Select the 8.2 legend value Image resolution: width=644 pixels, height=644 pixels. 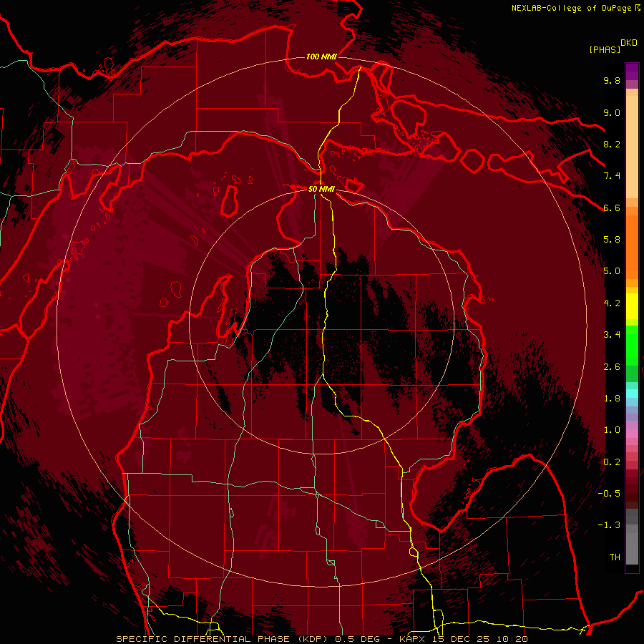[x=612, y=144]
